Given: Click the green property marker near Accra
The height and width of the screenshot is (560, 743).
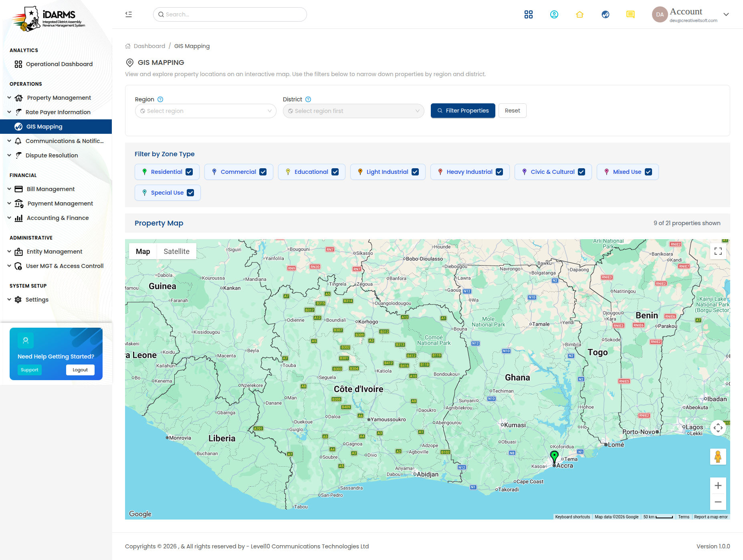Looking at the screenshot, I should tap(554, 456).
